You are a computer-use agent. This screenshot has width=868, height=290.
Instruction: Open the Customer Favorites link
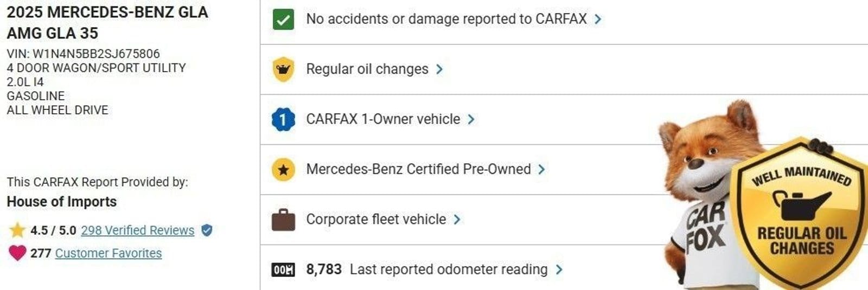(x=108, y=253)
